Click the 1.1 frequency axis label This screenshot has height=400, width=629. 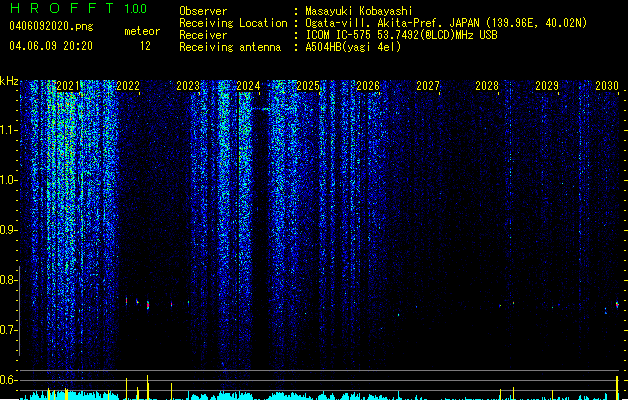[x=9, y=130]
